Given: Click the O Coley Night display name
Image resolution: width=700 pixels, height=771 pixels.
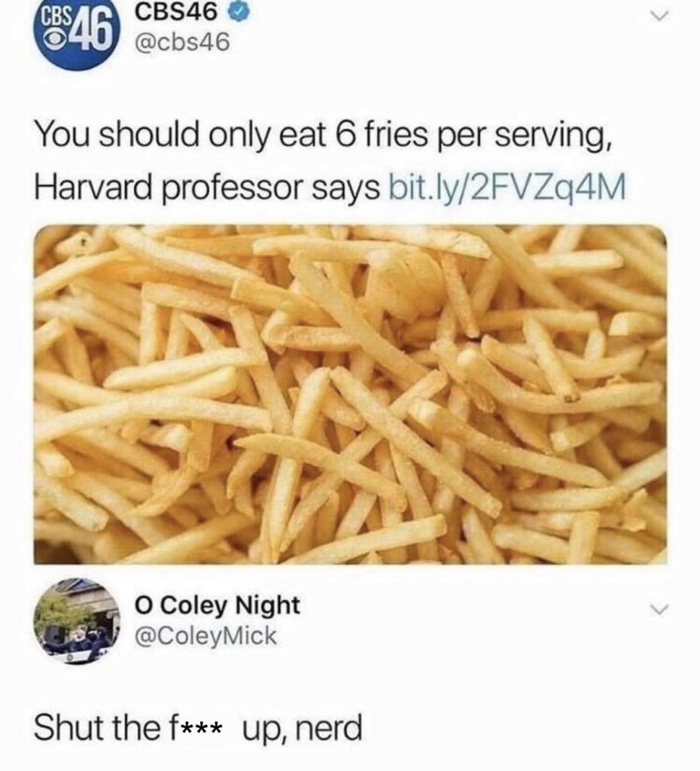Looking at the screenshot, I should click(218, 605).
